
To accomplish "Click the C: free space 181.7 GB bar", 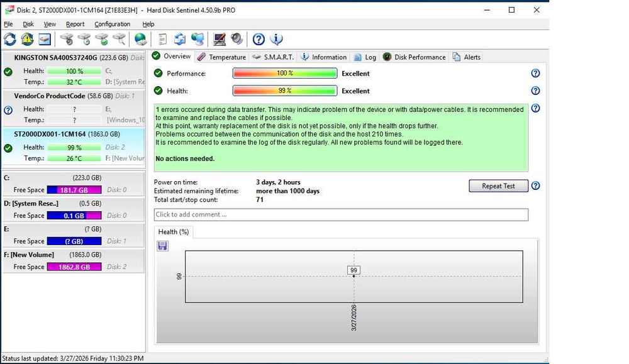I will (x=74, y=190).
